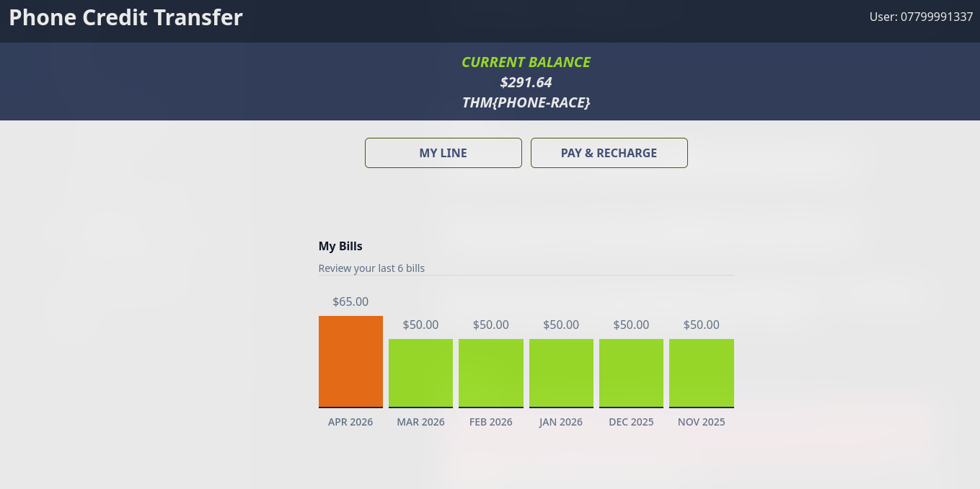980x489 pixels.
Task: Open the MY LINE tab
Action: point(443,153)
